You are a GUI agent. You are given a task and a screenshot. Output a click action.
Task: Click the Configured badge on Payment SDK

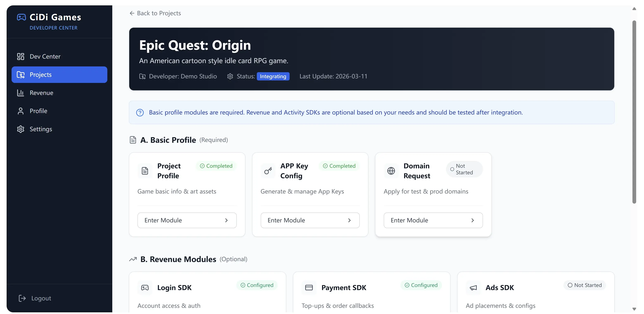click(421, 285)
